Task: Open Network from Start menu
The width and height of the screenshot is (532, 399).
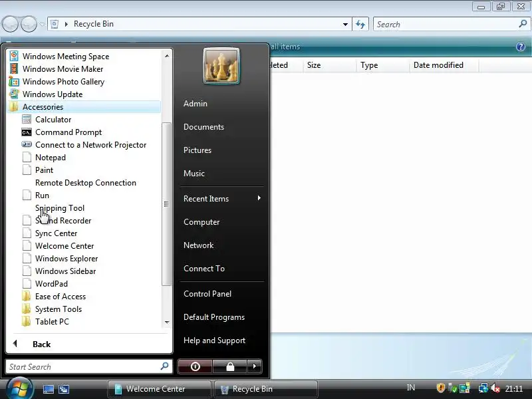Action: [x=198, y=245]
